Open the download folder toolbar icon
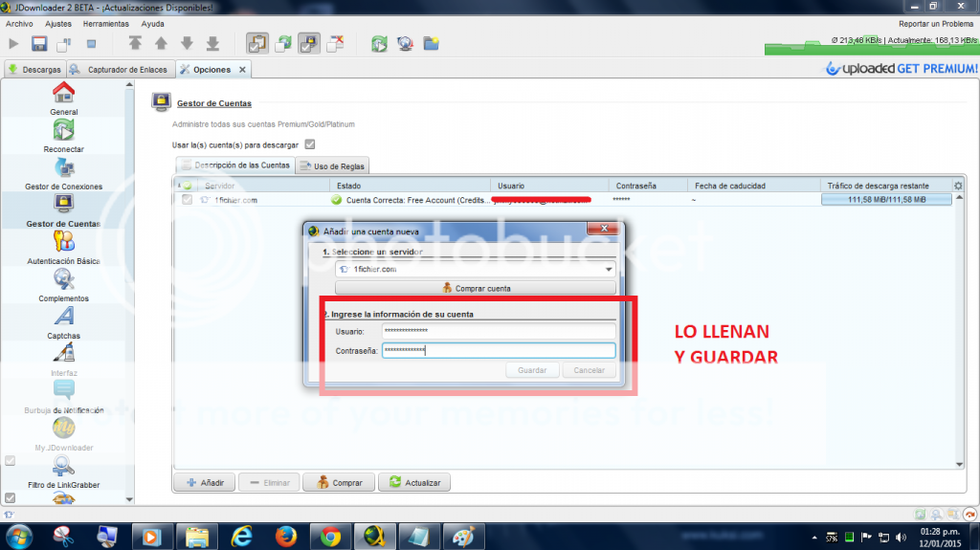980x550 pixels. (432, 44)
